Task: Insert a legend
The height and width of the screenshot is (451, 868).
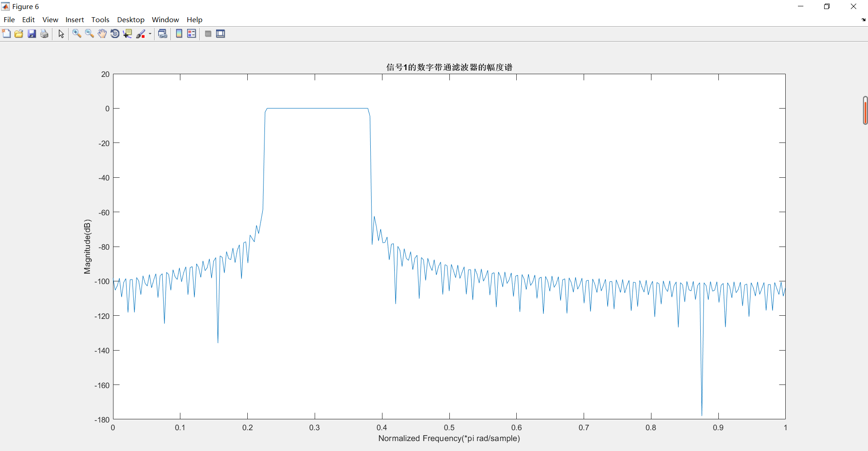Action: pyautogui.click(x=192, y=34)
